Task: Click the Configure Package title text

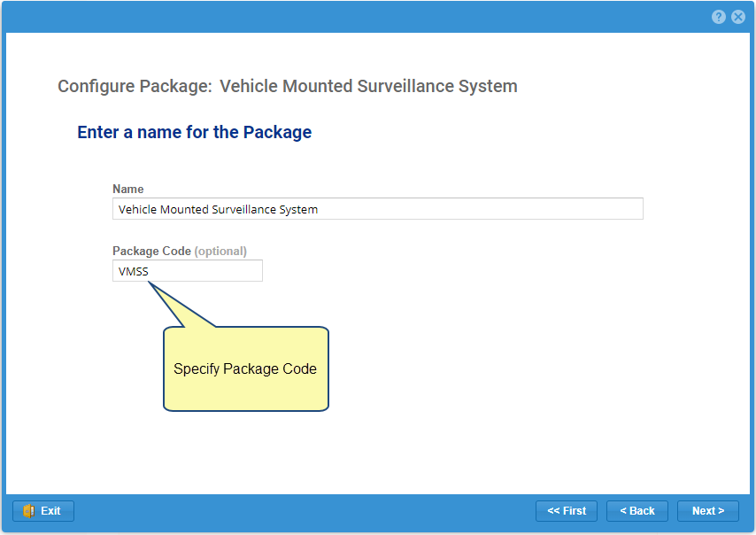Action: [x=288, y=86]
